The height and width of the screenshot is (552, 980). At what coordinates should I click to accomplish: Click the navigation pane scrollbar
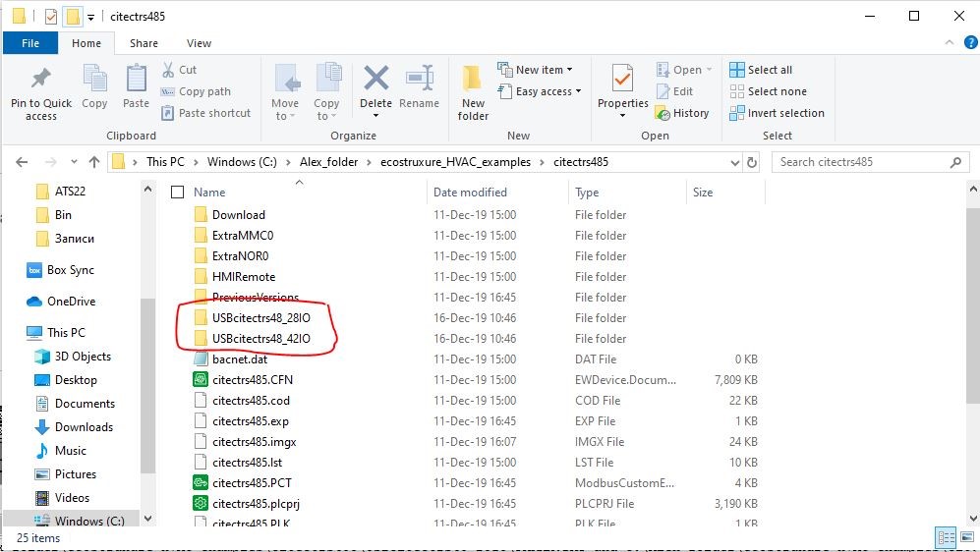point(147,386)
